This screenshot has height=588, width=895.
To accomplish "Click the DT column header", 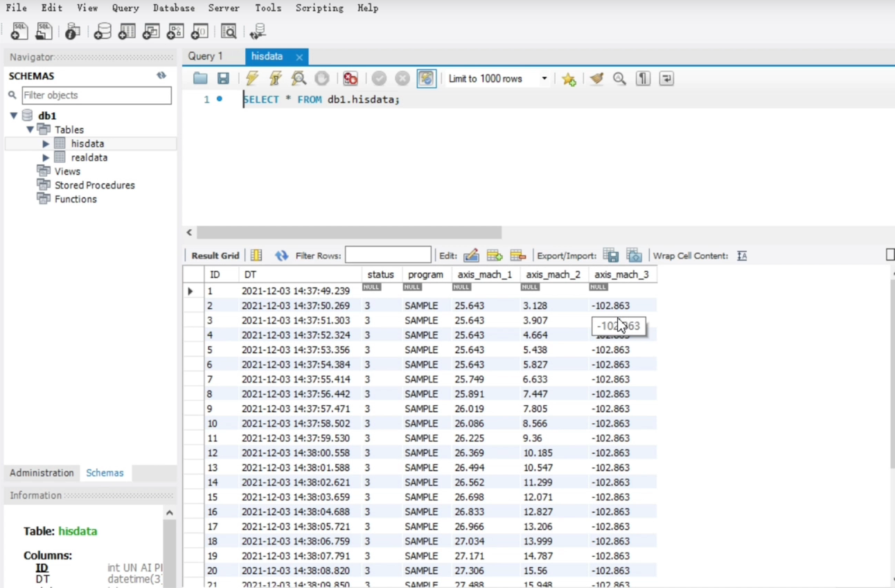I will (299, 275).
